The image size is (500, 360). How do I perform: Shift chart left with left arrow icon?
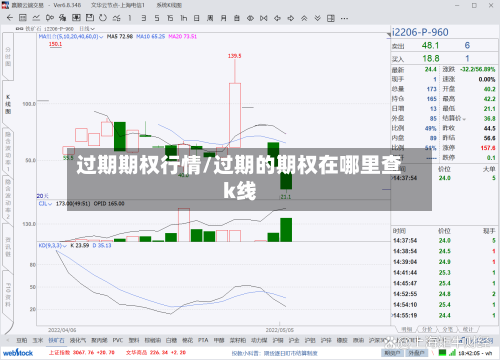(277, 18)
